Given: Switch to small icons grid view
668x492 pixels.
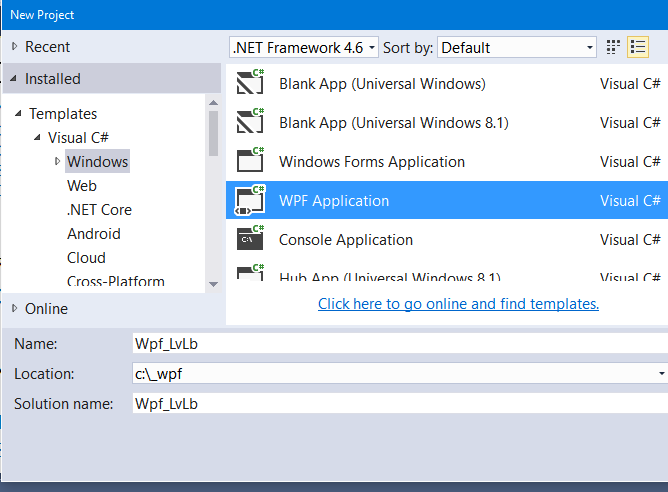Looking at the screenshot, I should (x=613, y=47).
